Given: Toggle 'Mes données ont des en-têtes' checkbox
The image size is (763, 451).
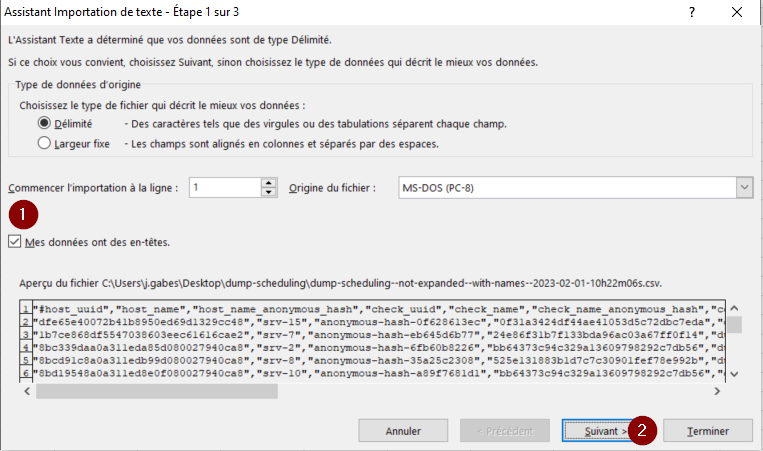Looking at the screenshot, I should 13,241.
